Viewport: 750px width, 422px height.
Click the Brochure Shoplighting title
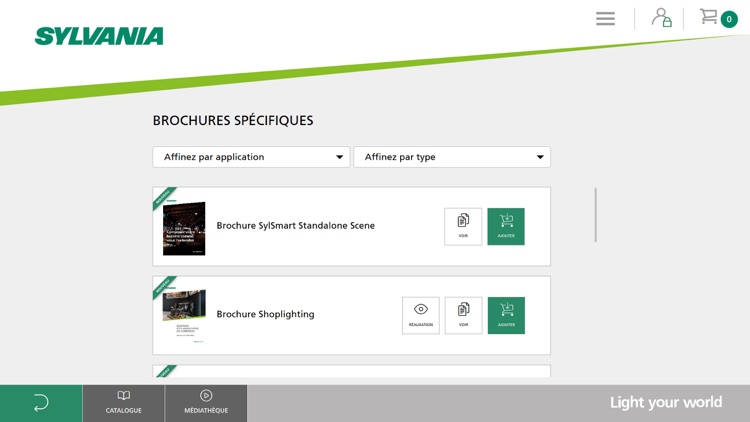point(265,314)
